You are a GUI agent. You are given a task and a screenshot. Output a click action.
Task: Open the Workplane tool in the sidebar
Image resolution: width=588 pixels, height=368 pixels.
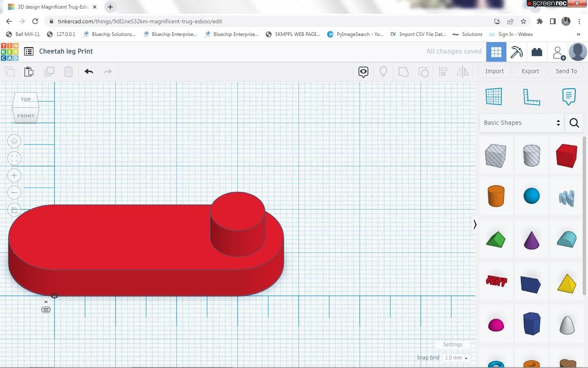point(494,96)
